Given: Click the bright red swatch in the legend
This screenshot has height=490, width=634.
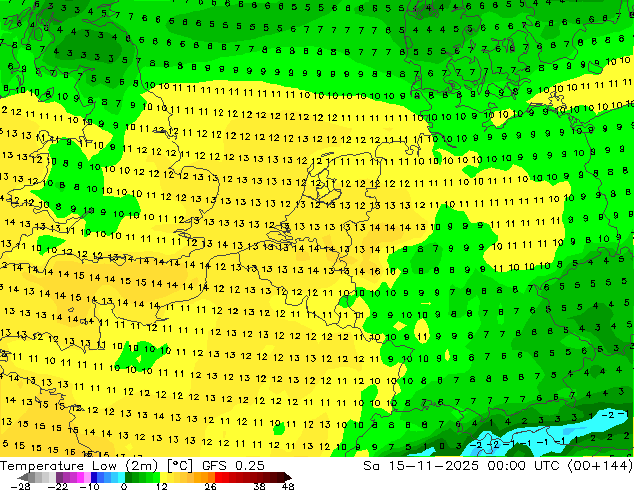Looking at the screenshot, I should [218, 477].
